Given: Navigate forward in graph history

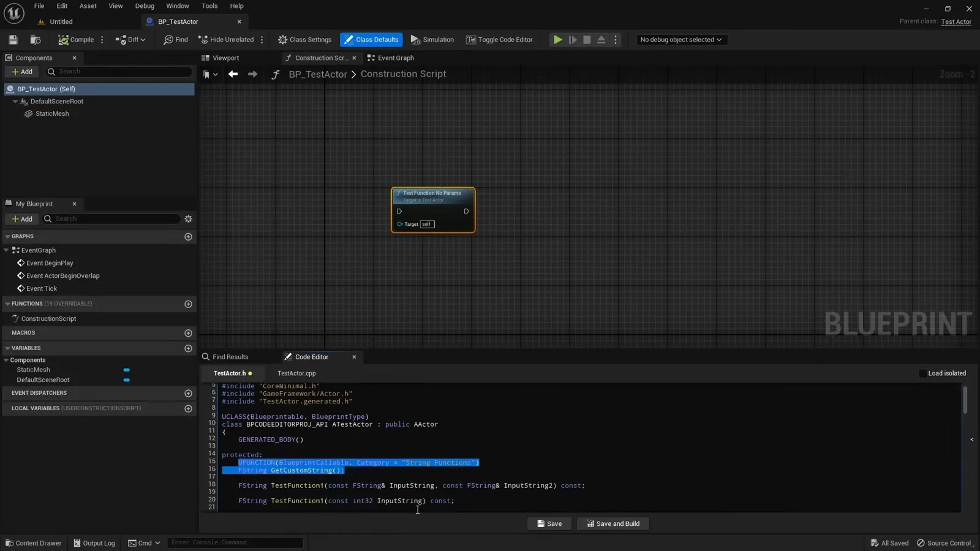Looking at the screenshot, I should [252, 74].
